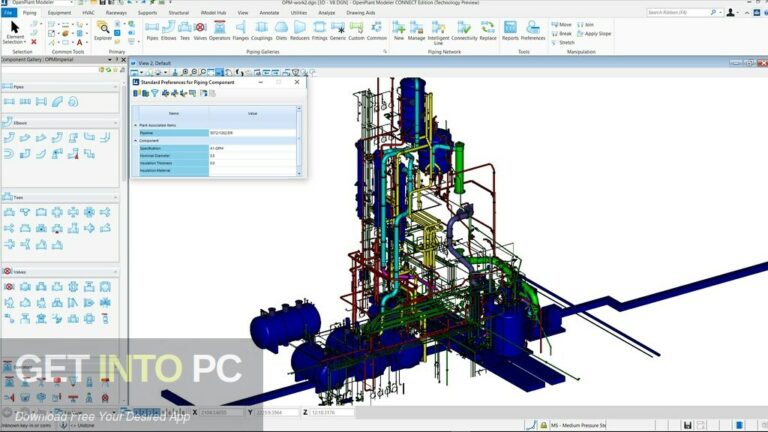The height and width of the screenshot is (432, 768).
Task: Open the Reports tool
Action: click(x=510, y=30)
